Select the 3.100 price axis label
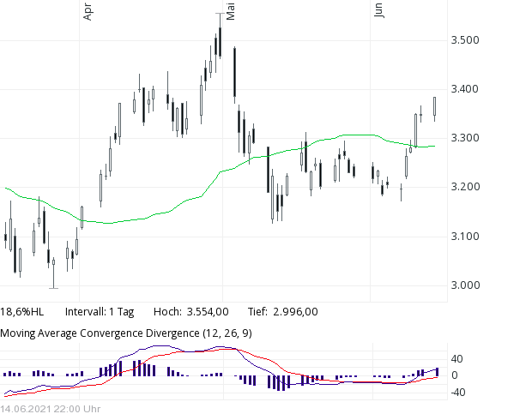This screenshot has width=532, height=414. (463, 237)
